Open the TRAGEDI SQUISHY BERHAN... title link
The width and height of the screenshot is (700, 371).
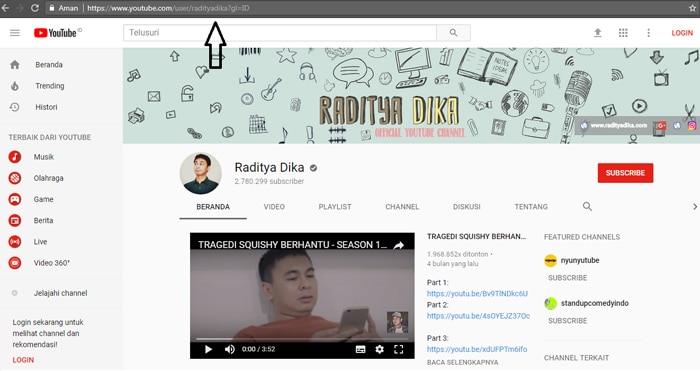click(476, 237)
